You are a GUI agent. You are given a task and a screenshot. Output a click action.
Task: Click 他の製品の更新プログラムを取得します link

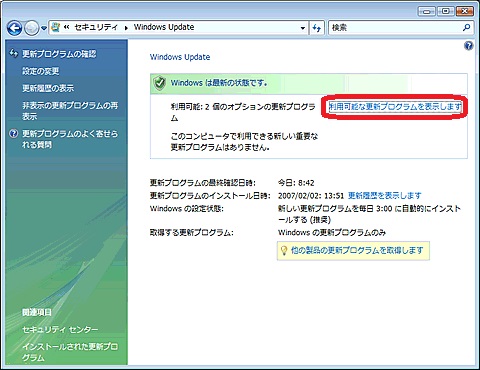pos(357,250)
